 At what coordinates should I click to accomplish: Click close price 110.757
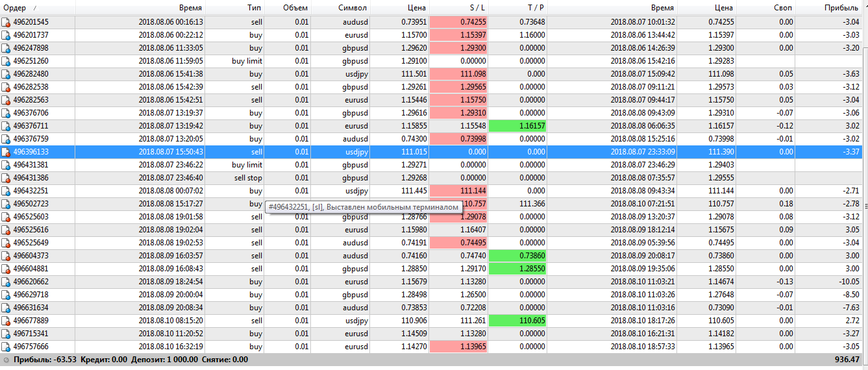pyautogui.click(x=722, y=204)
